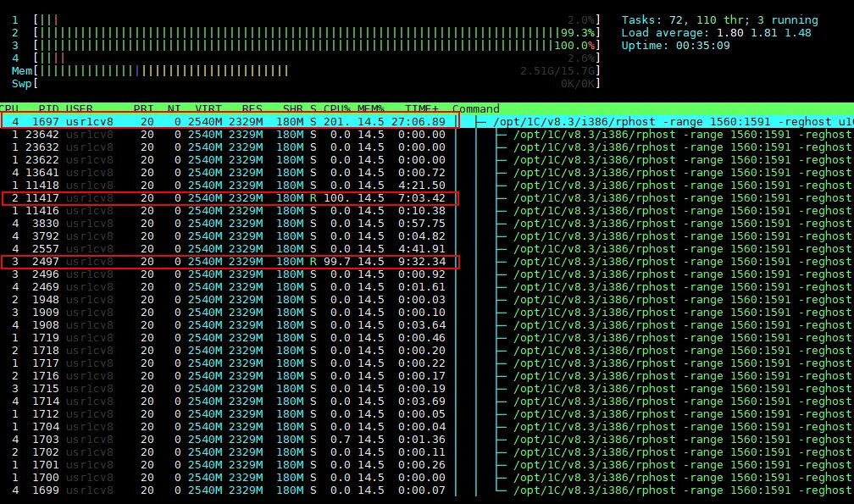The height and width of the screenshot is (504, 854).
Task: Select the process row with PID 2496
Action: click(427, 274)
